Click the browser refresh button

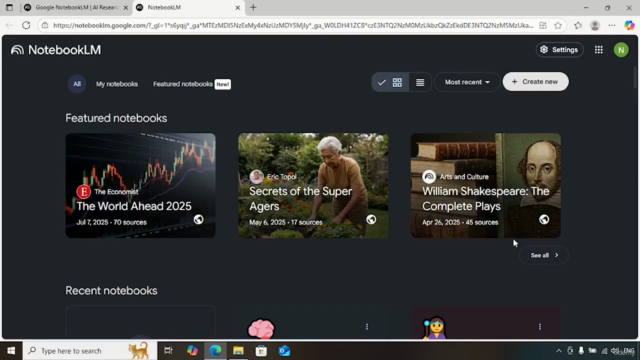tap(26, 25)
